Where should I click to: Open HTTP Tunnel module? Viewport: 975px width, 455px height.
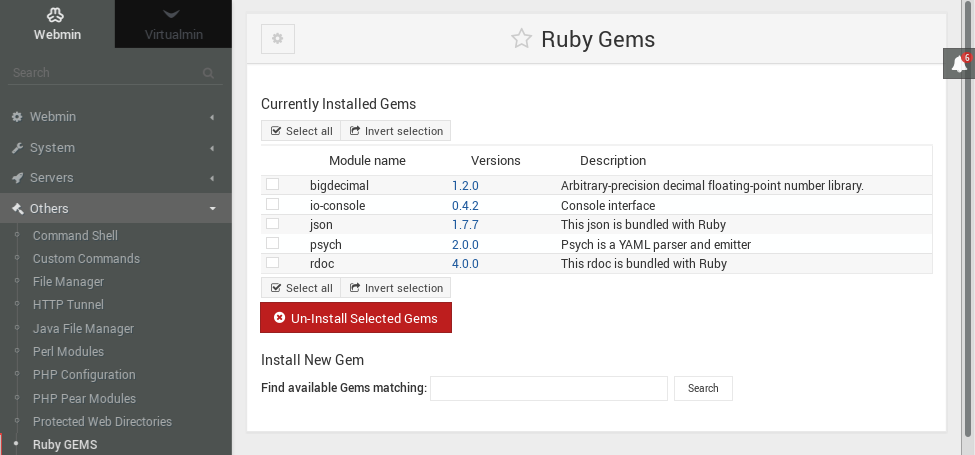point(68,305)
